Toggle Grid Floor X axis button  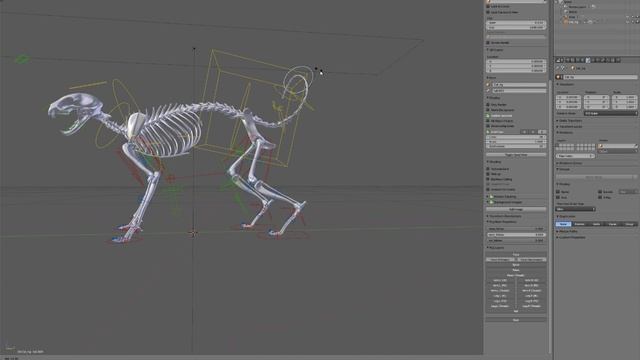[x=525, y=132]
